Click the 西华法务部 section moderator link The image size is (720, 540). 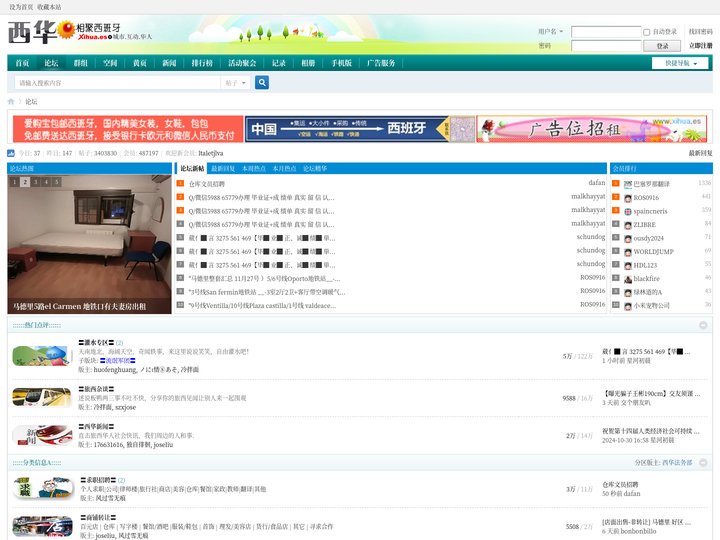pos(677,462)
